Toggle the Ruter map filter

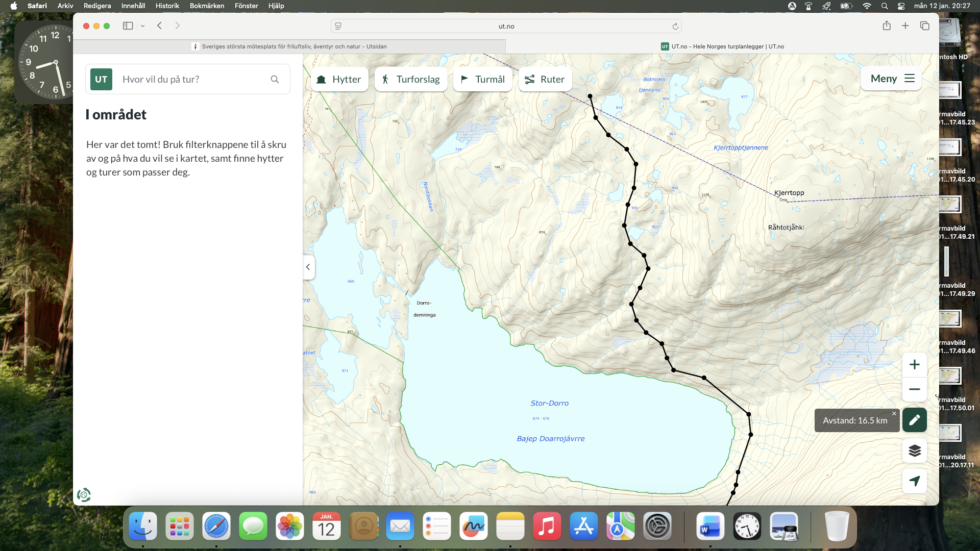[x=545, y=79]
